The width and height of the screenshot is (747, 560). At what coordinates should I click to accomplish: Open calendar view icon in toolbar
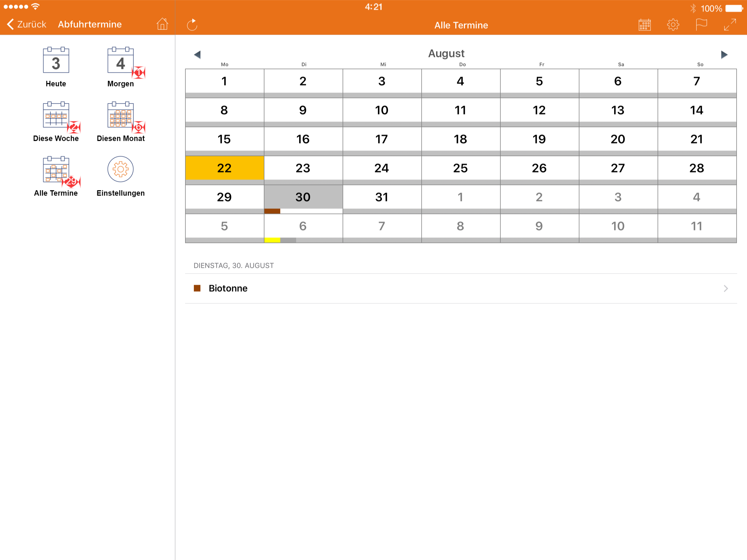coord(644,25)
